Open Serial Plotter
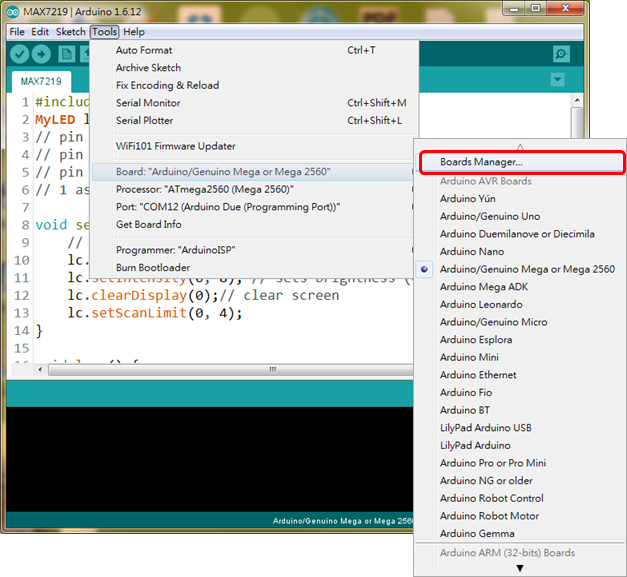 255,121
